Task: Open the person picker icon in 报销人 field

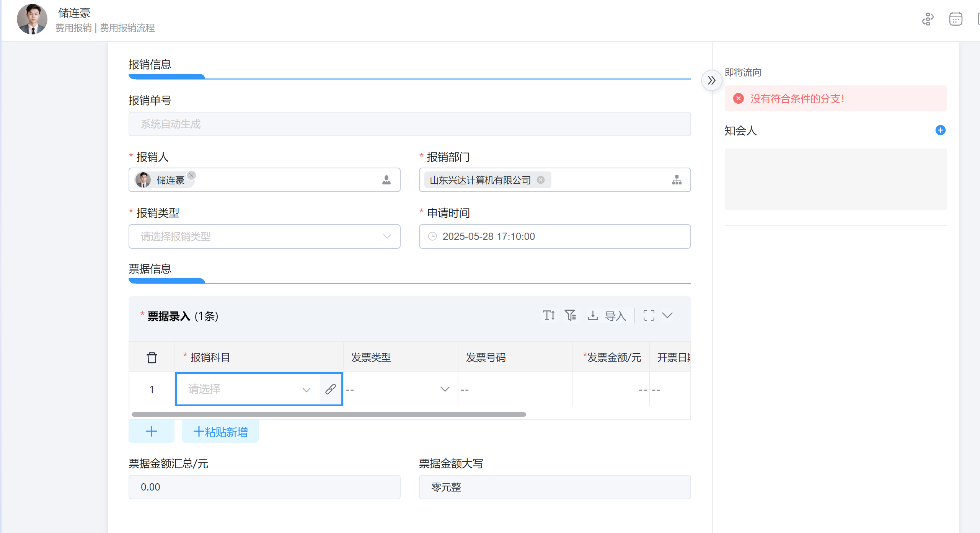Action: tap(386, 180)
